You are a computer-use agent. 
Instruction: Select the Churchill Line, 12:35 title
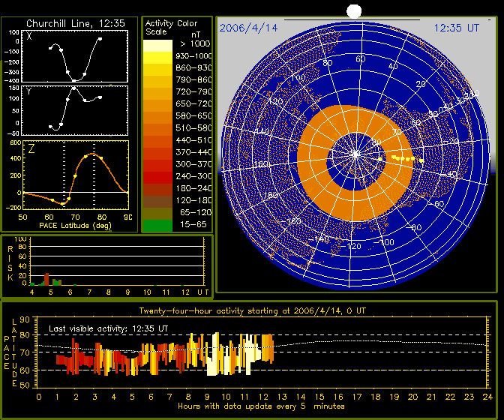click(76, 23)
